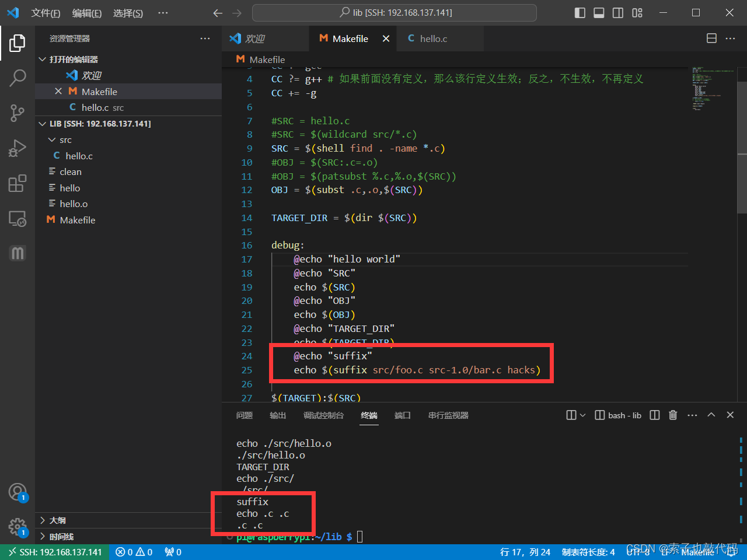Change the tab size 制表符长度 setting
Viewport: 747px width, 560px height.
[588, 552]
